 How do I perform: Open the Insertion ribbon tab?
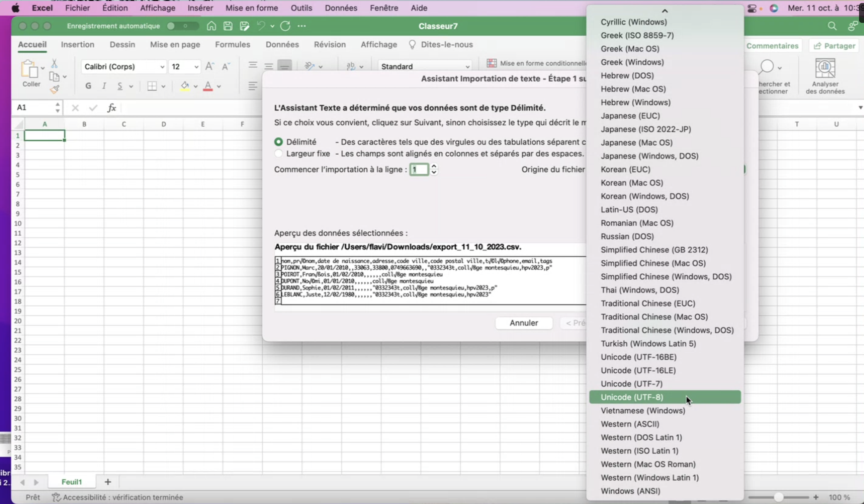[x=78, y=44]
